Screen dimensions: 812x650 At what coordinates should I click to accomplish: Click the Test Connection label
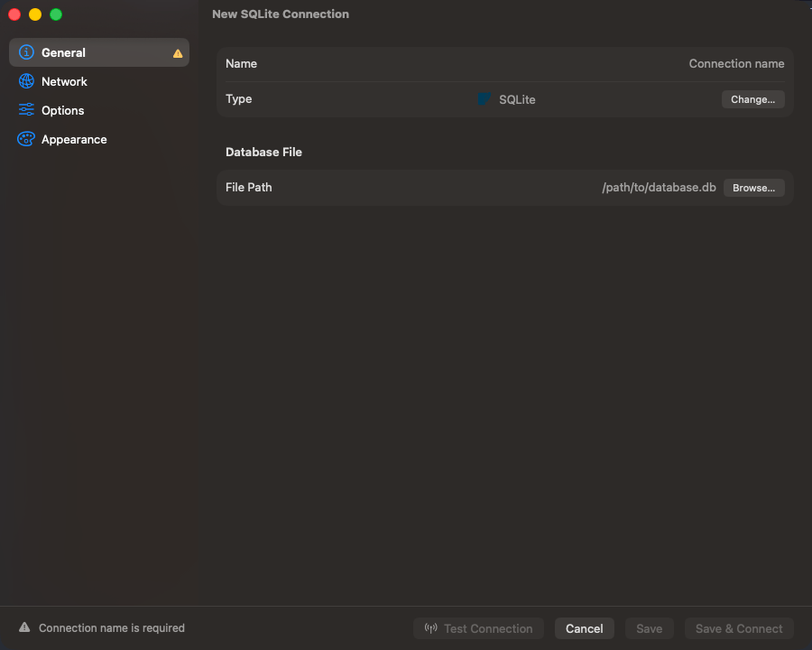point(488,628)
